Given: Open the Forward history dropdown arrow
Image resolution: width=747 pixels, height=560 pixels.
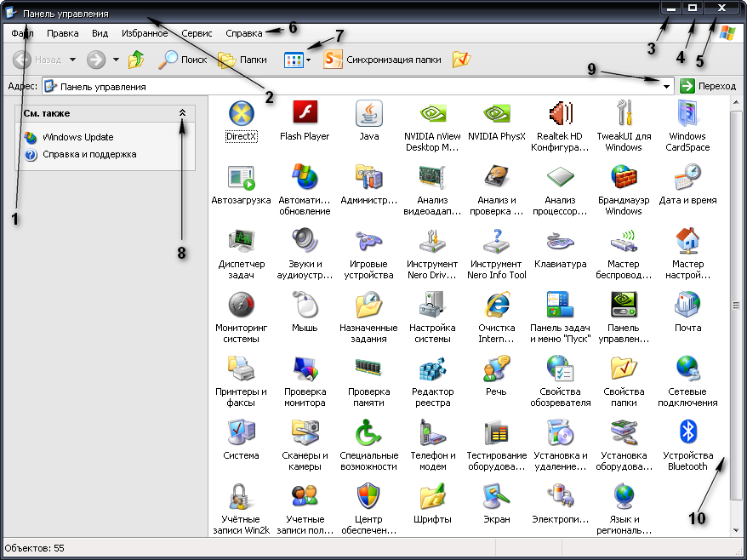Looking at the screenshot, I should pos(116,60).
